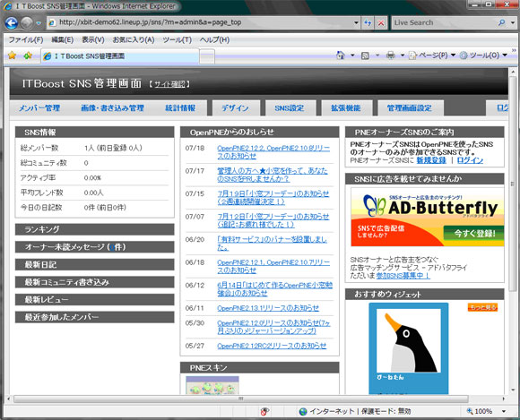
Task: Click the Live Search magnifier icon
Action: click(501, 23)
